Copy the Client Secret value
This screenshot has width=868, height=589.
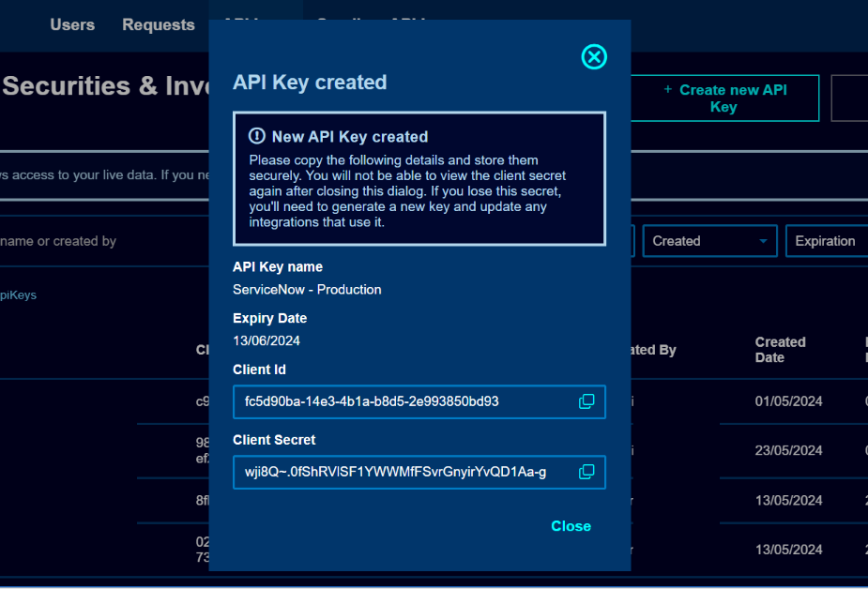586,472
